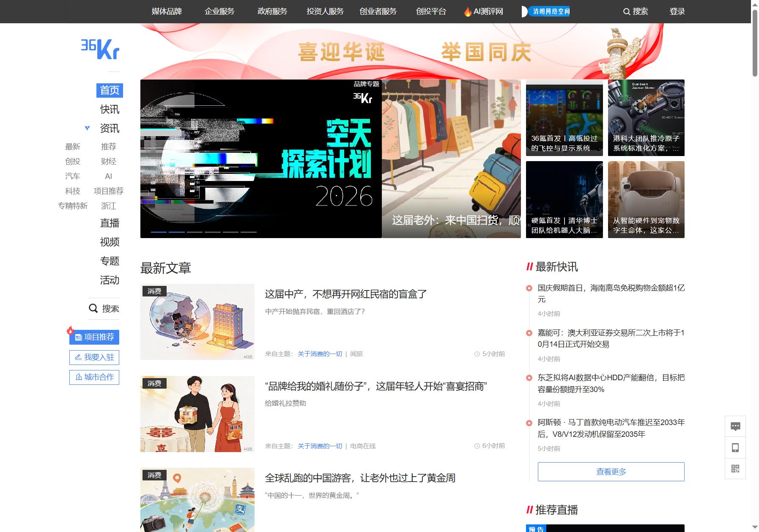Open the 硬氪首发 清华博士 robot thumbnail

[564, 200]
